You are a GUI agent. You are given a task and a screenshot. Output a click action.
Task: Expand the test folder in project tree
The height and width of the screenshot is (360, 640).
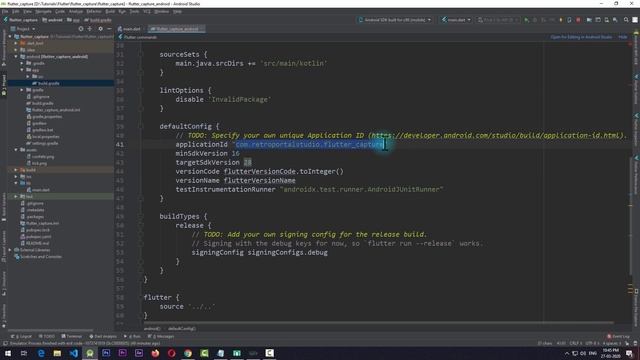click(16, 197)
